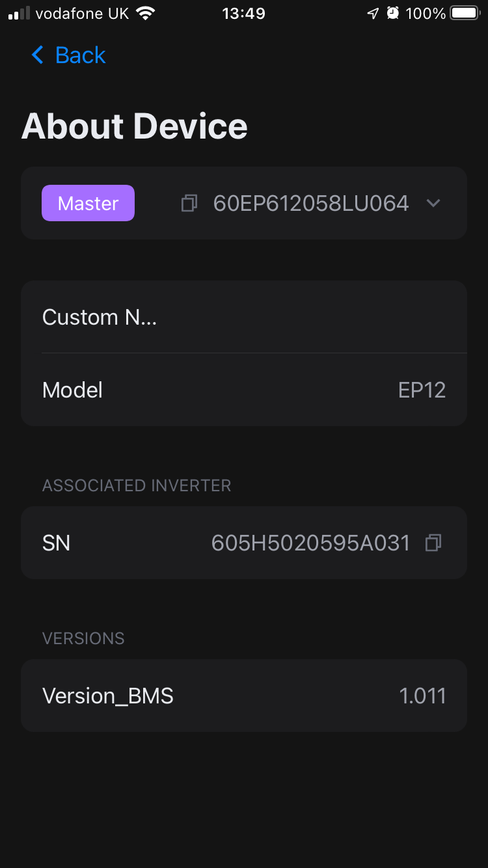Screen dimensions: 488x868
Task: Tap the purple Master badge
Action: coord(88,204)
